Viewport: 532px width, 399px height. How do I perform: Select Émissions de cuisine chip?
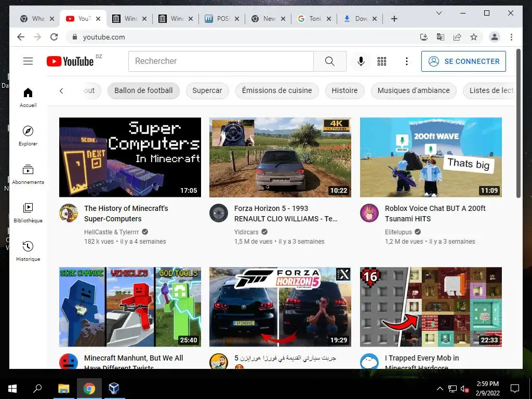[x=277, y=90]
